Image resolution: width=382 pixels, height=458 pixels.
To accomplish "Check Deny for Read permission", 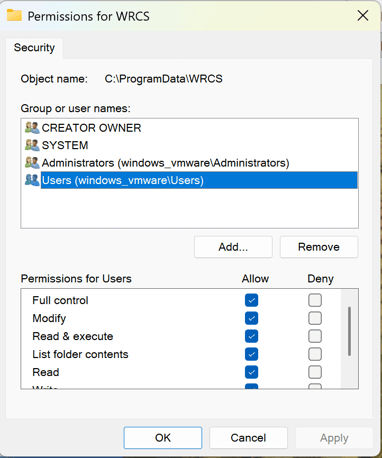I will (315, 372).
